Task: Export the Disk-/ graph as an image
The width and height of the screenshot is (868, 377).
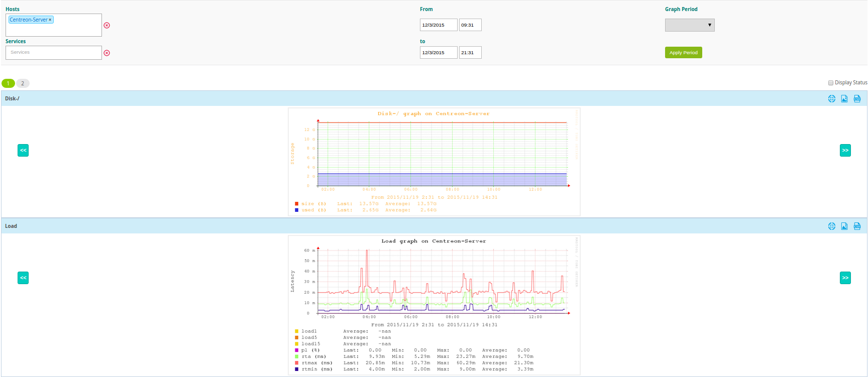Action: 844,99
